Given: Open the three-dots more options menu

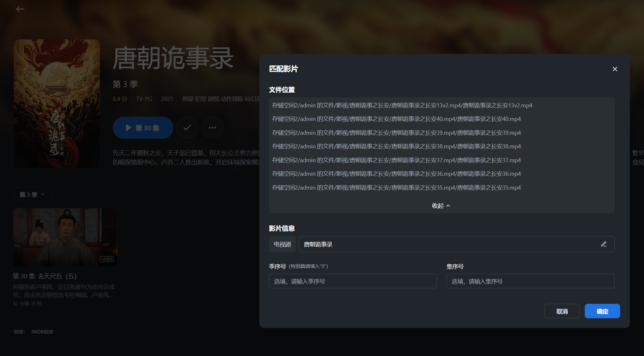Looking at the screenshot, I should pyautogui.click(x=212, y=128).
